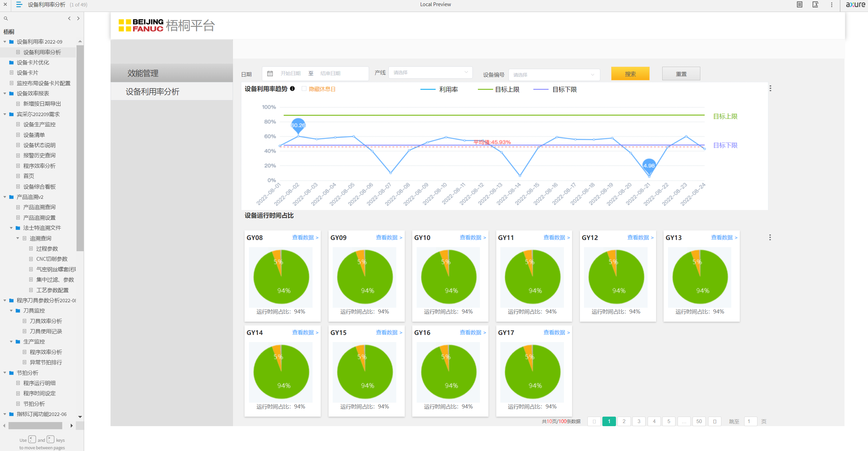Open 设备卡片 page in sidebar
868x451 pixels.
tap(27, 73)
